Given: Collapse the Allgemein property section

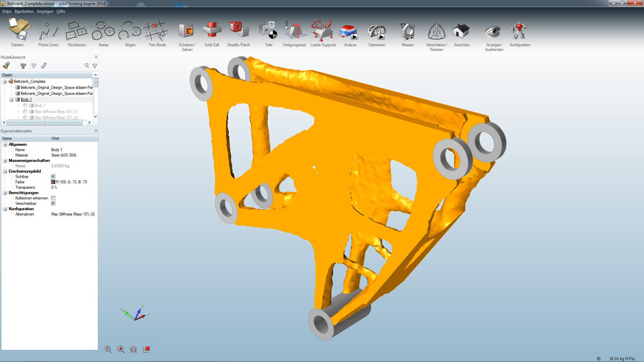Looking at the screenshot, I should click(5, 144).
